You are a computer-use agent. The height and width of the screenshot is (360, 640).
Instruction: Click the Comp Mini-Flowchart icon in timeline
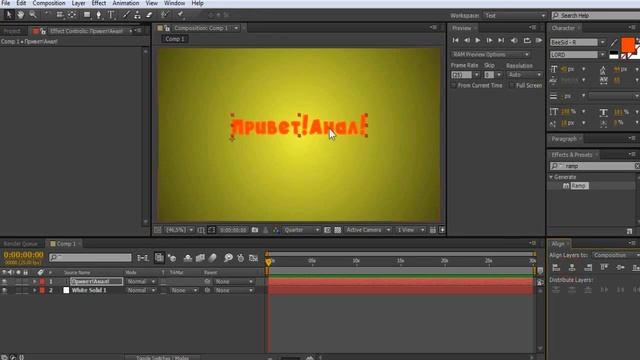[142, 258]
